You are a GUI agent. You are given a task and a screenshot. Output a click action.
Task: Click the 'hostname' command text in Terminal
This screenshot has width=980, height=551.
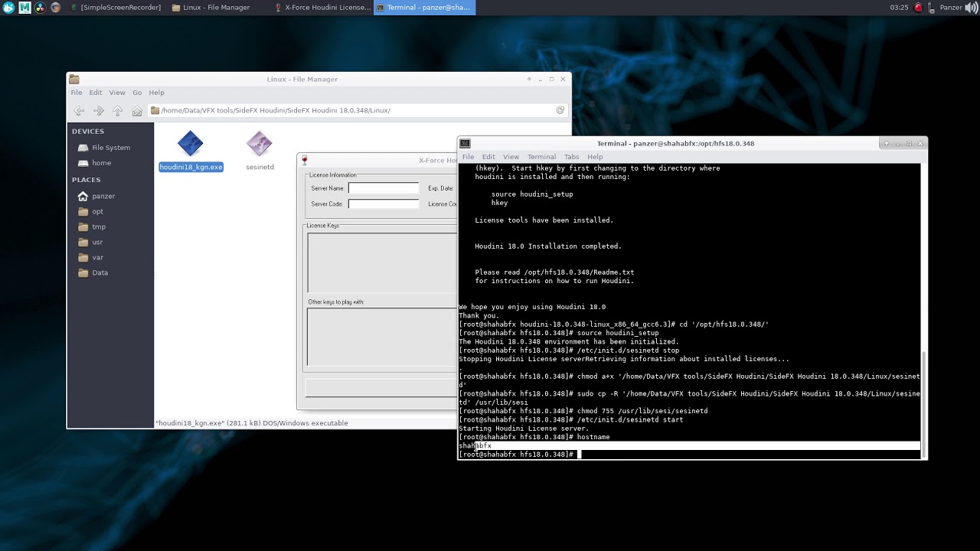[x=593, y=437]
